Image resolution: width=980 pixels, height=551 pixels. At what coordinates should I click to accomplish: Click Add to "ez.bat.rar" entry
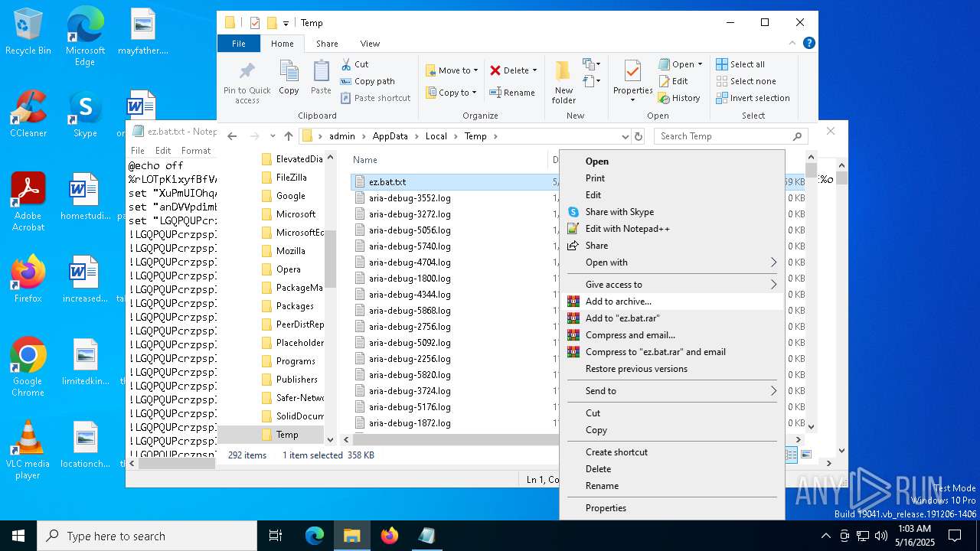672,318
